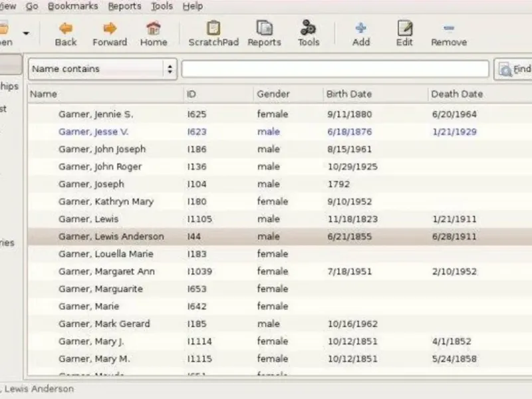Sort by Birth Date column header
532x399 pixels.
[349, 94]
